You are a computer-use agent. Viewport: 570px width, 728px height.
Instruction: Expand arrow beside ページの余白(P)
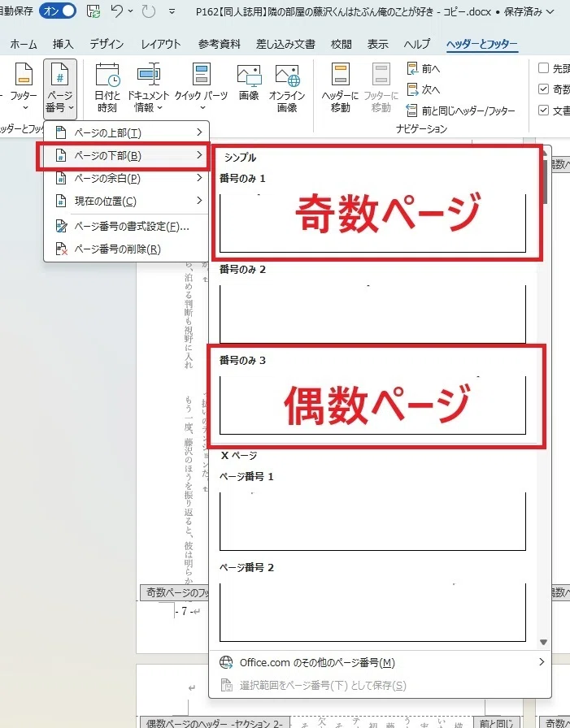tap(199, 178)
